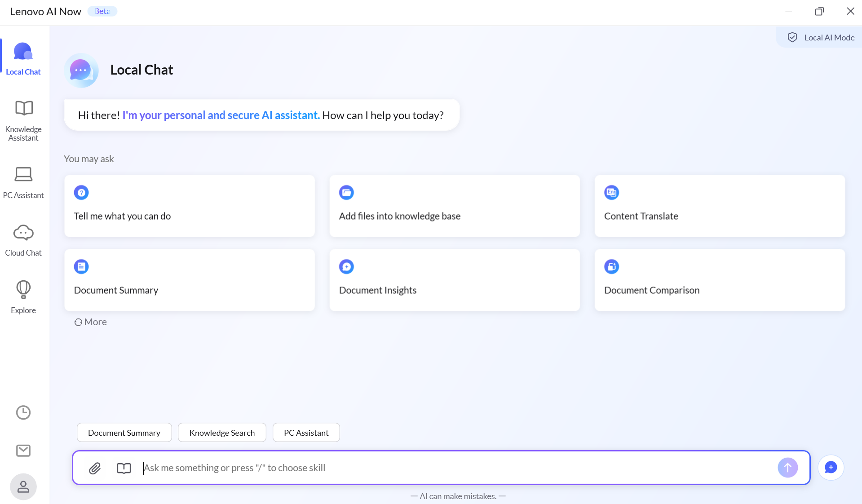Open the feedback mail icon
862x504 pixels.
pos(23,450)
